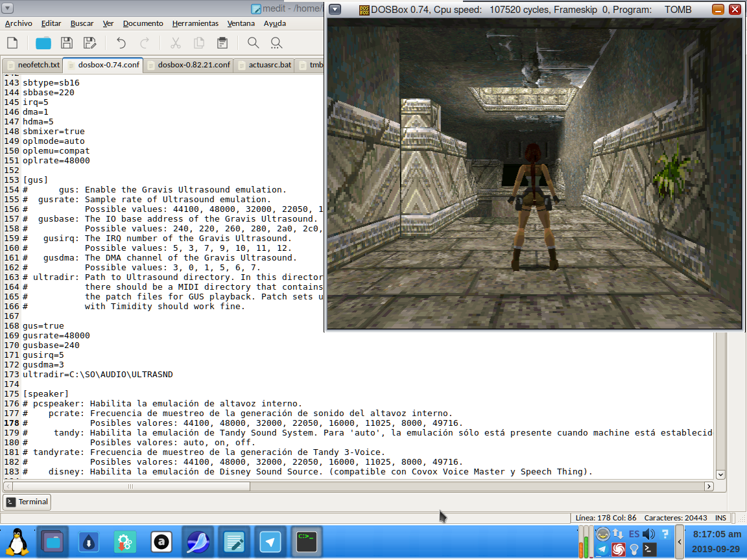Click the oplrate=48000 line
Screen dimensions: 747x560
[56, 161]
